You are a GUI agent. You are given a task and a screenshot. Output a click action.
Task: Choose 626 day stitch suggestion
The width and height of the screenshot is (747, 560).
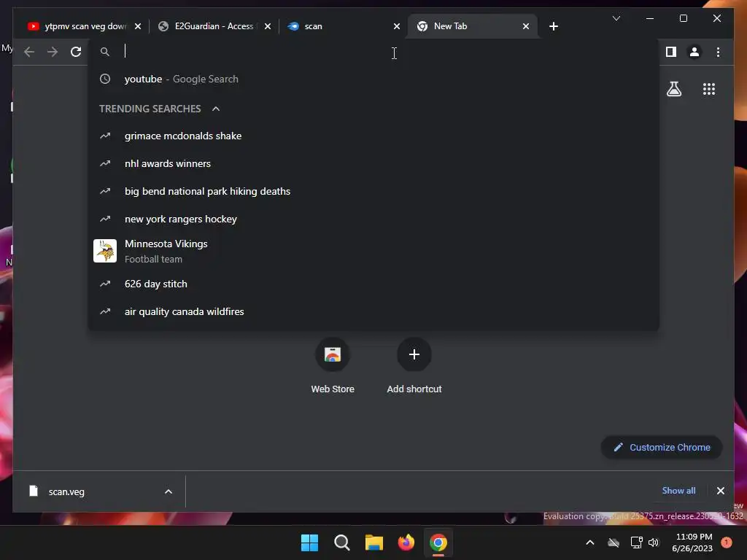pos(373,284)
